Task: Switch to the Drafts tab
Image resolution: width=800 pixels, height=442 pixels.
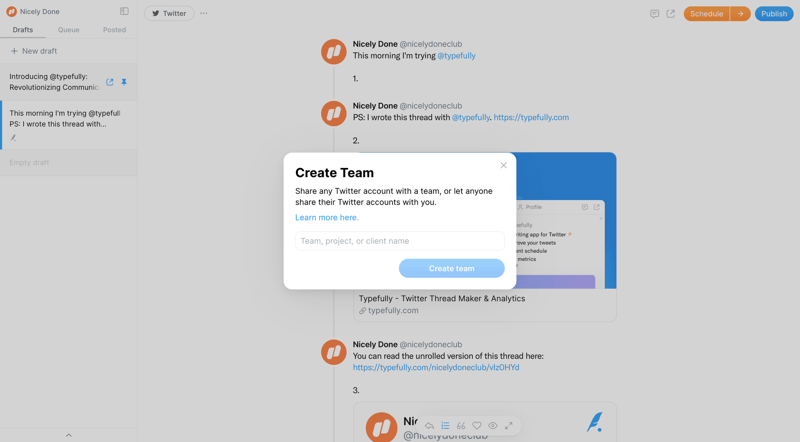Action: pyautogui.click(x=22, y=30)
